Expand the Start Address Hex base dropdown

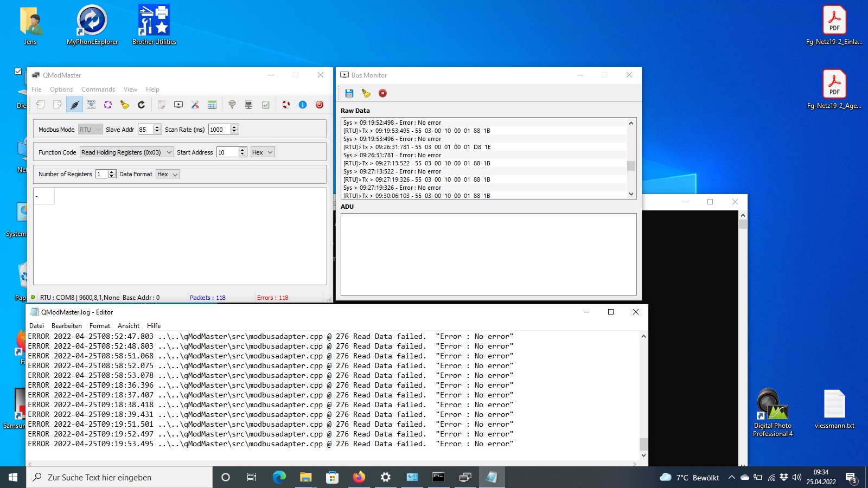(x=263, y=152)
